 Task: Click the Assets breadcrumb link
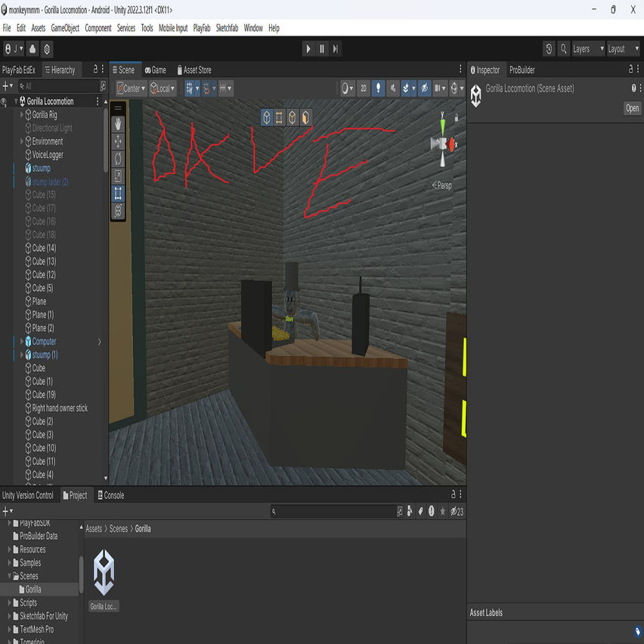point(94,528)
